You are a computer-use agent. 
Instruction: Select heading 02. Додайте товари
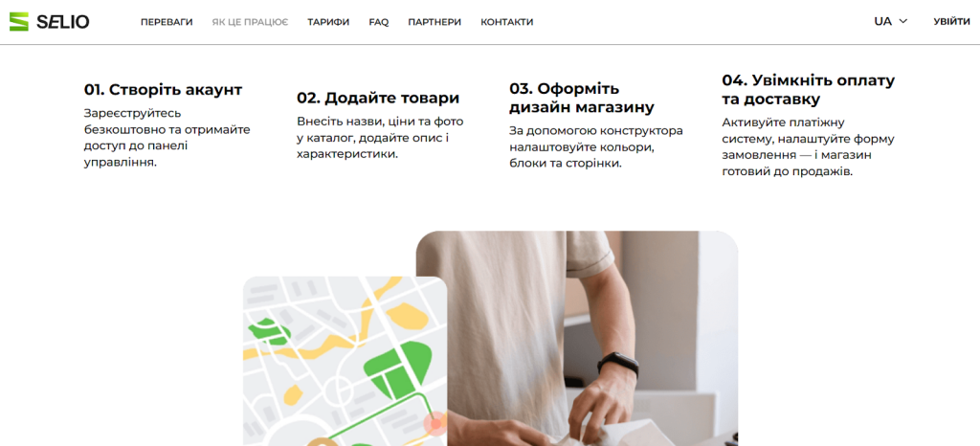(x=378, y=98)
